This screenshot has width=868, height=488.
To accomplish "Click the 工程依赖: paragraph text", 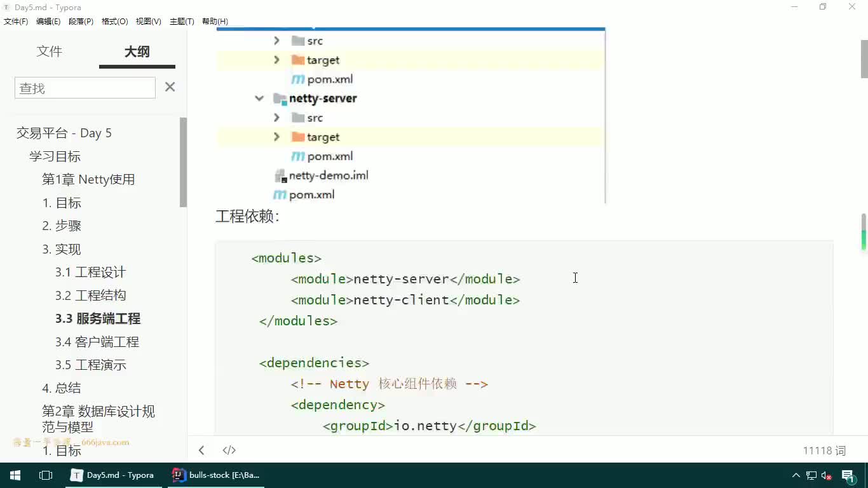I will [x=247, y=216].
